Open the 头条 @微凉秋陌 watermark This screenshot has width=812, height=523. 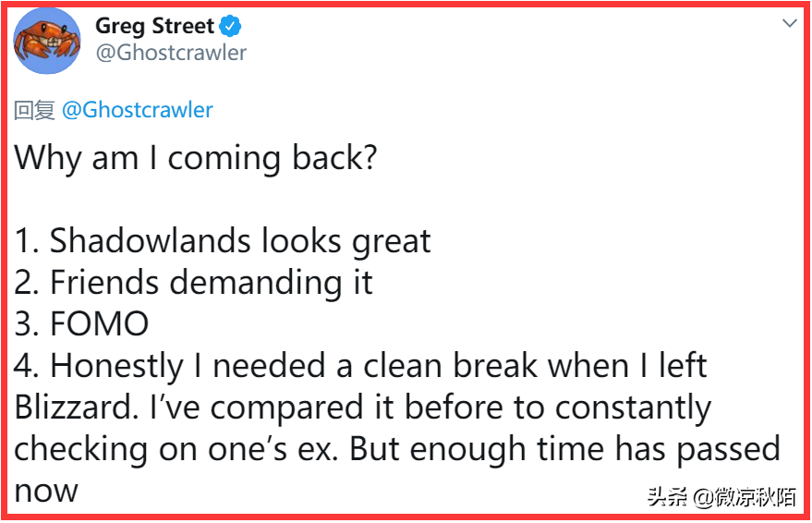(721, 497)
